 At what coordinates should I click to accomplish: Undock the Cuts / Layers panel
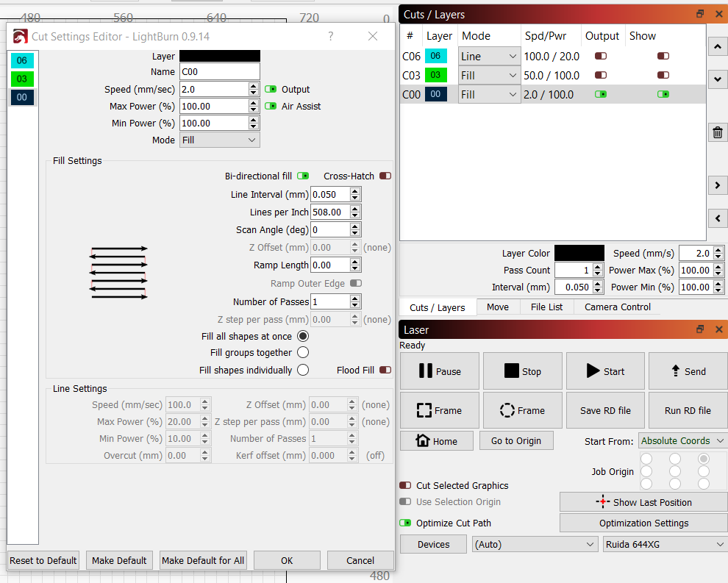coord(699,14)
